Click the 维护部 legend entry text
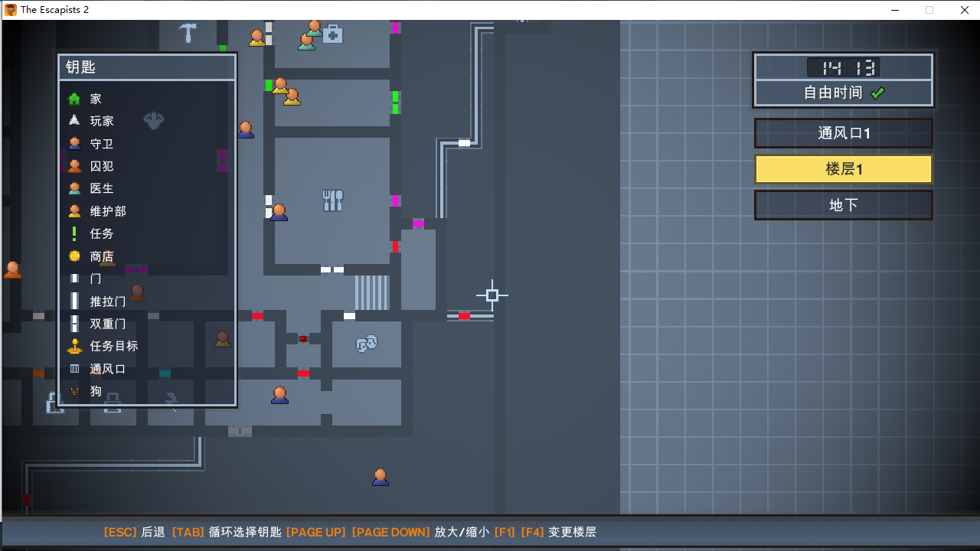This screenshot has height=551, width=980. click(108, 211)
